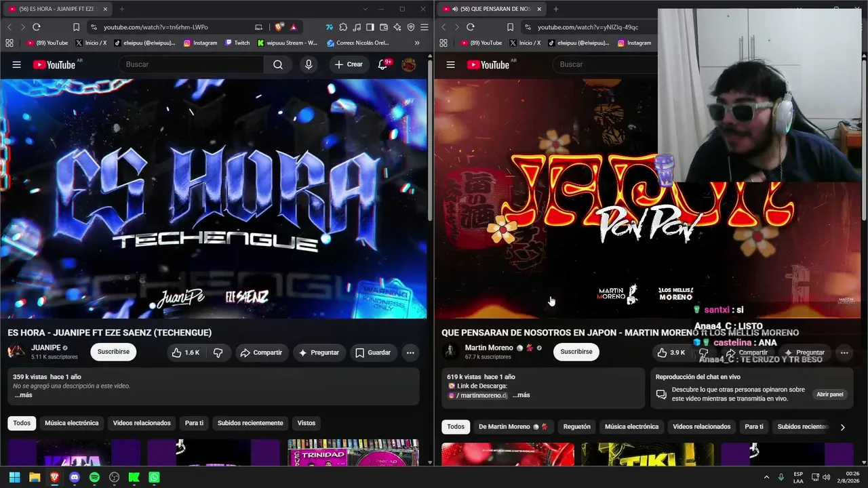Select the Reguetón chip
Viewport: 868px width, 488px height.
[577, 427]
